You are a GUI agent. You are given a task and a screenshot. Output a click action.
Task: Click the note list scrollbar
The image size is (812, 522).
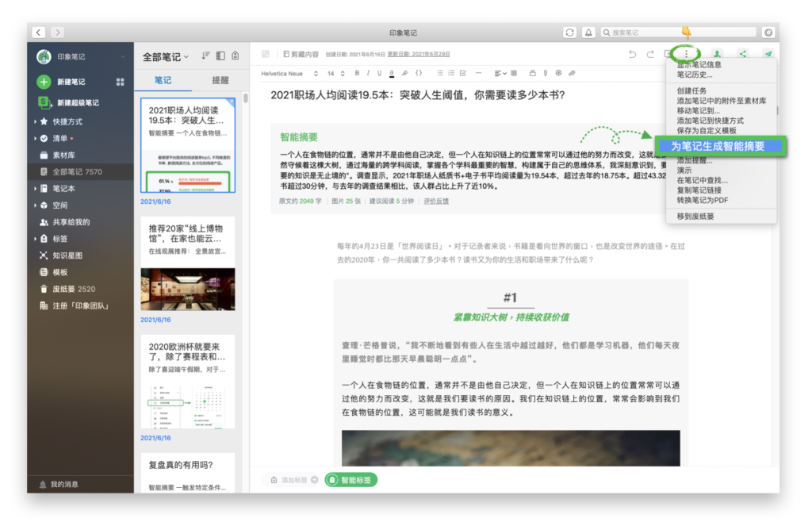pyautogui.click(x=246, y=98)
